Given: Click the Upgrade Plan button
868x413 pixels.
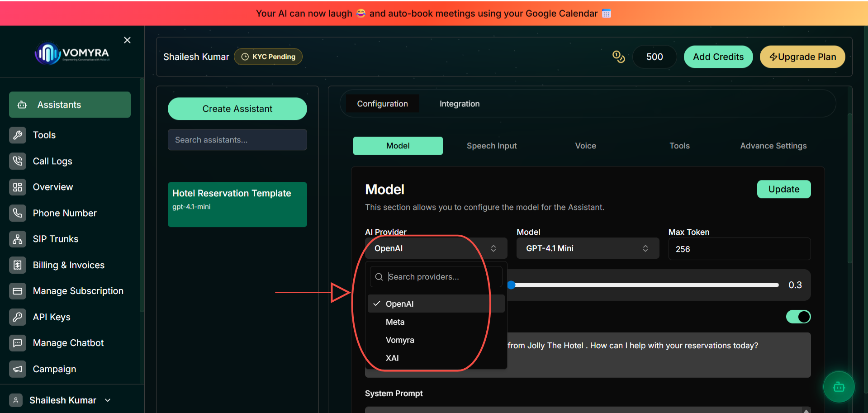Looking at the screenshot, I should [802, 57].
